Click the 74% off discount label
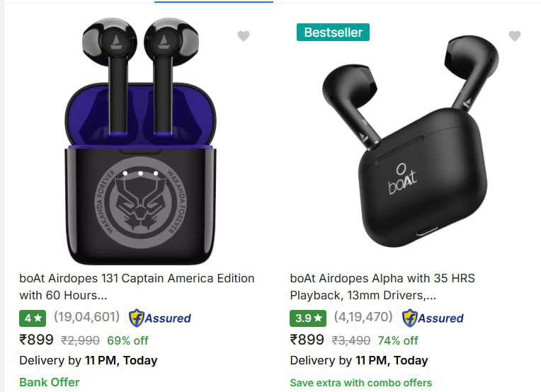541x392 pixels. 398,340
